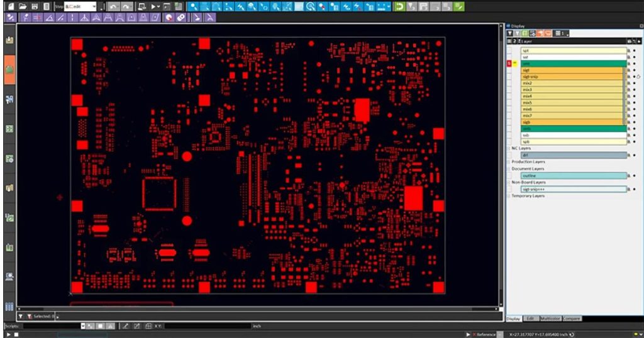Click the green refresh arrow icon
Viewport: 644px width, 338px height.
[399, 6]
